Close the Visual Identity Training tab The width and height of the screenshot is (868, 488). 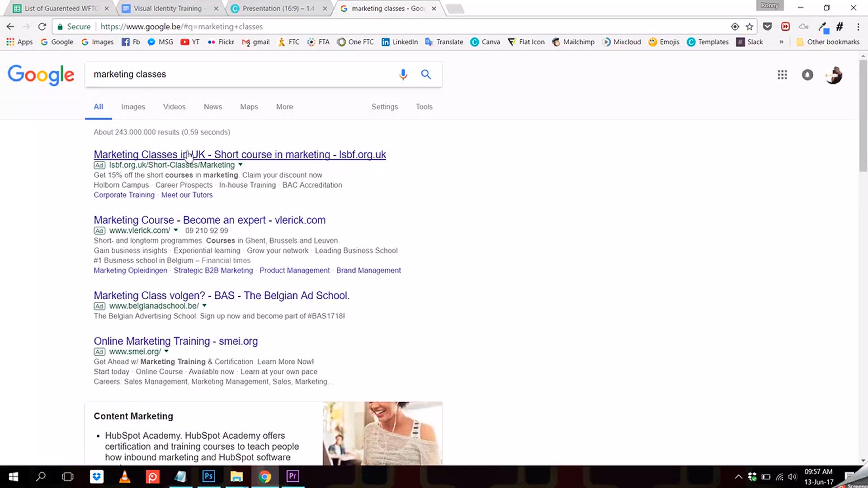(x=216, y=9)
